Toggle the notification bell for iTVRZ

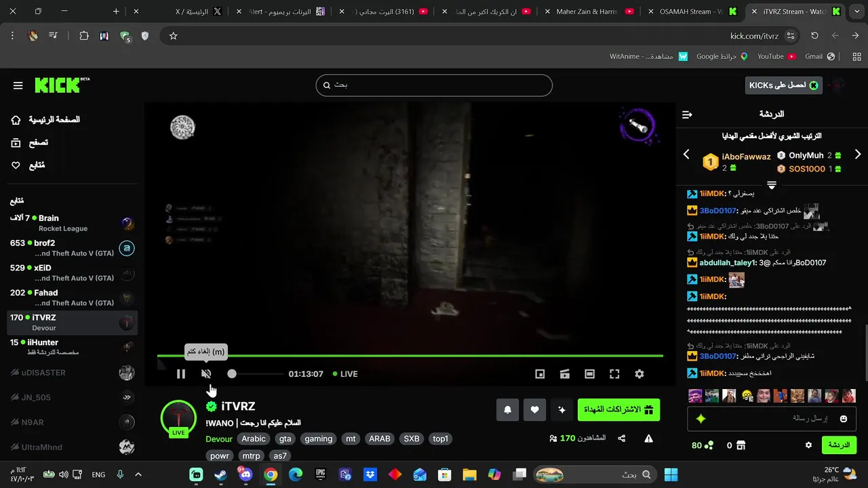(507, 409)
